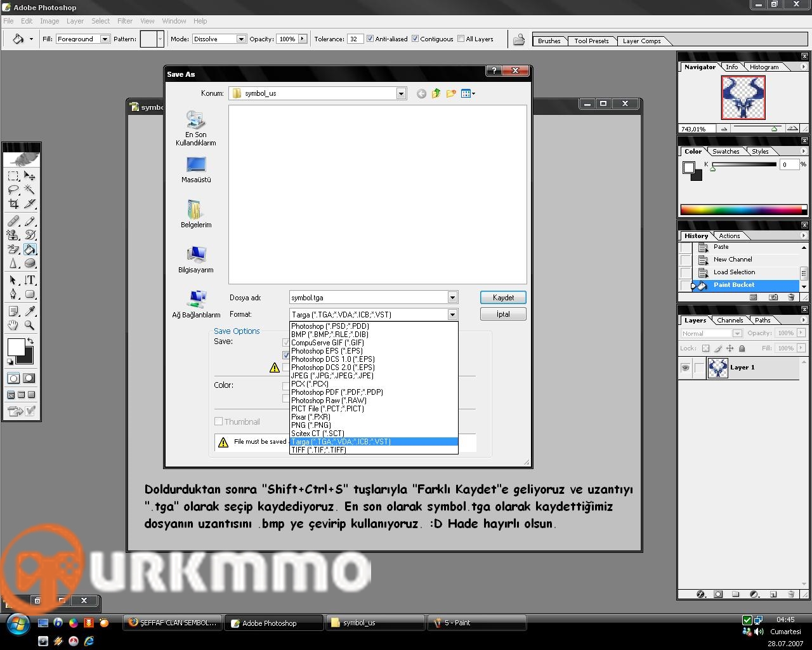The width and height of the screenshot is (812, 650).
Task: Toggle Thumbnail checkbox in Save Options
Action: click(x=218, y=421)
